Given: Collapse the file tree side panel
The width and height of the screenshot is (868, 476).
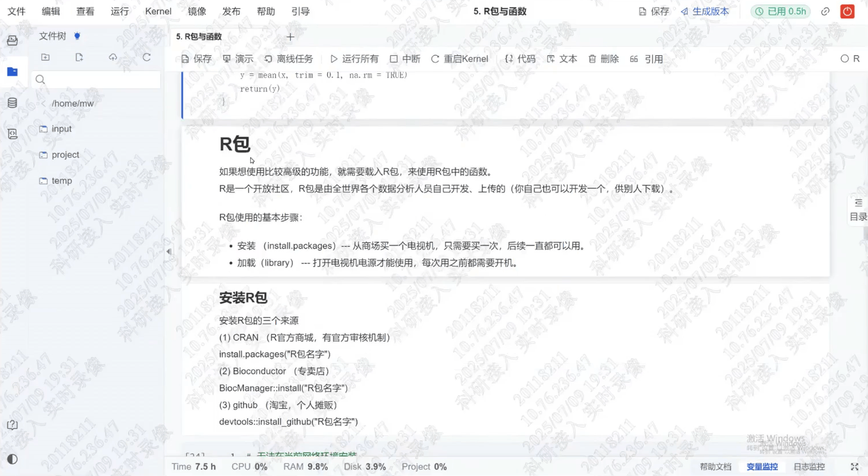Looking at the screenshot, I should coord(169,252).
